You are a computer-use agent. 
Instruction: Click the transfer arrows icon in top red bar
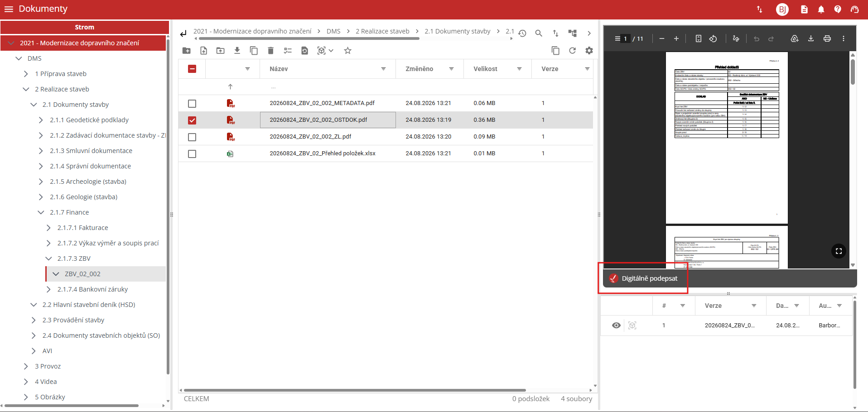760,10
